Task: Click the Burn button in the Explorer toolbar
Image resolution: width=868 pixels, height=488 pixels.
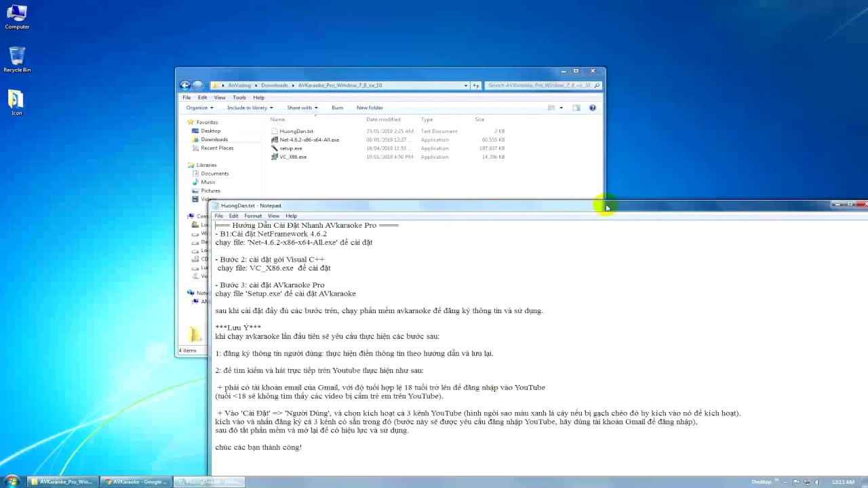Action: pyautogui.click(x=337, y=108)
